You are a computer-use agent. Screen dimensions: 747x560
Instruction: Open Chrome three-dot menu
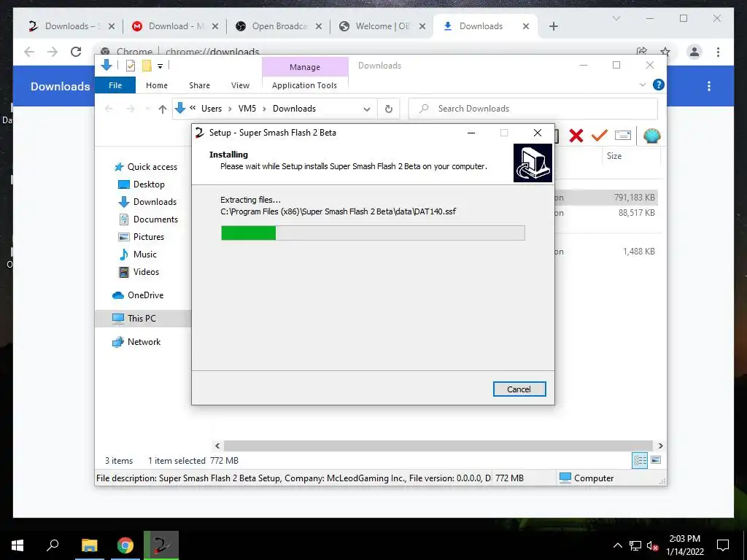pyautogui.click(x=718, y=52)
